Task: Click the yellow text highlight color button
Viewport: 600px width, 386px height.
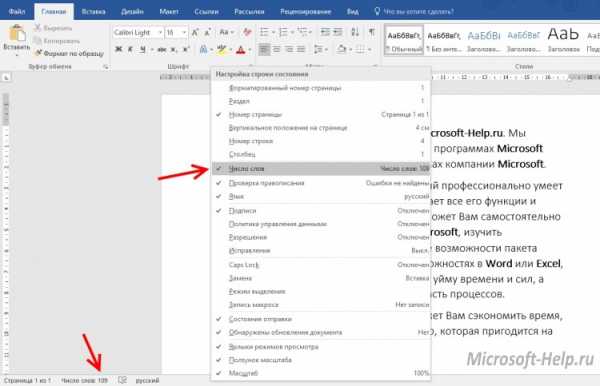Action: (x=221, y=49)
